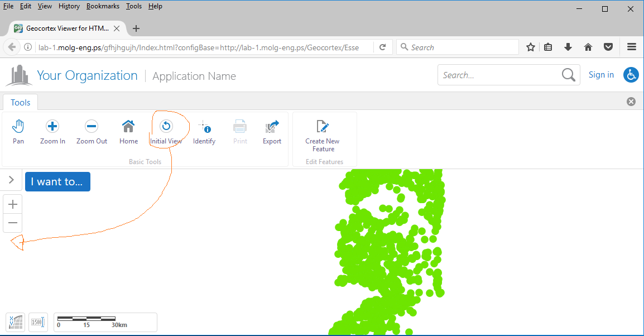Screen dimensions: 644x336
Task: Bookmark this page with star icon
Action: tap(531, 47)
